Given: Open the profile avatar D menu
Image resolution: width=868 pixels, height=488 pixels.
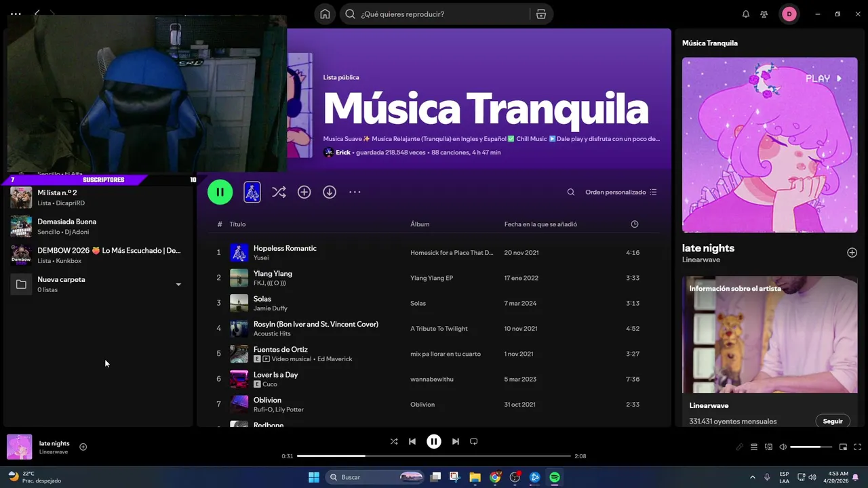Looking at the screenshot, I should pos(789,14).
